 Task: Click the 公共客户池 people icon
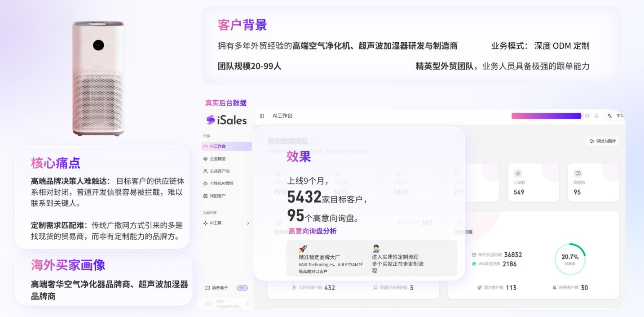(206, 171)
